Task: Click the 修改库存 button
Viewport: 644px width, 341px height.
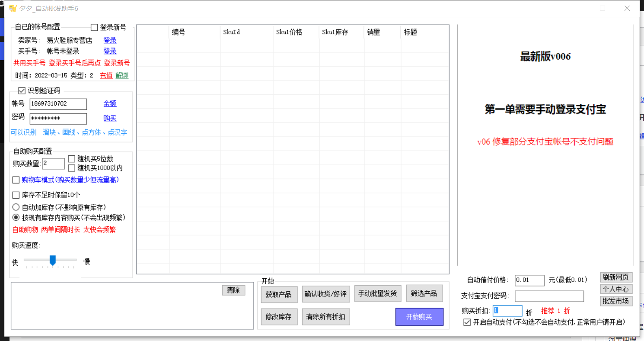Action: (x=279, y=317)
